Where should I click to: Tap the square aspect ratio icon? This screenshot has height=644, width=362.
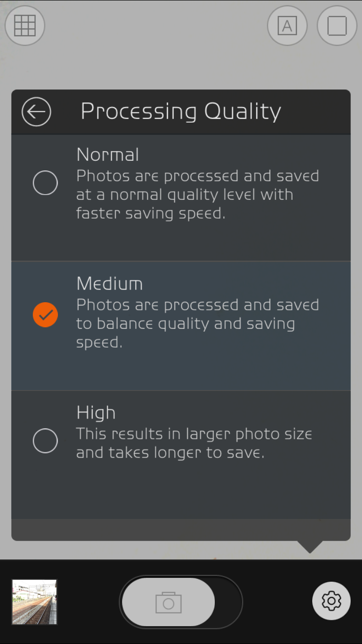tap(337, 26)
